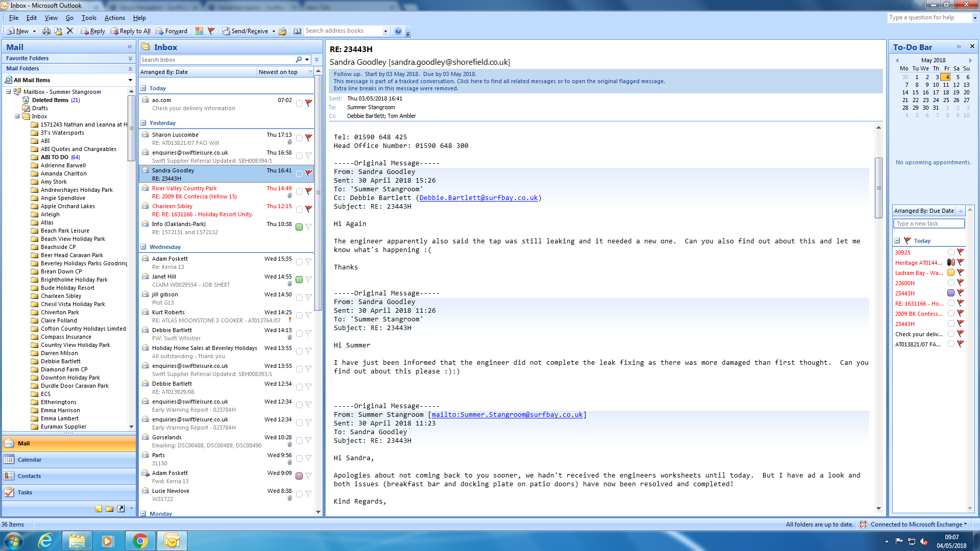Collapse the Yesterday message group
Screen dimensions: 980x551
tap(143, 123)
